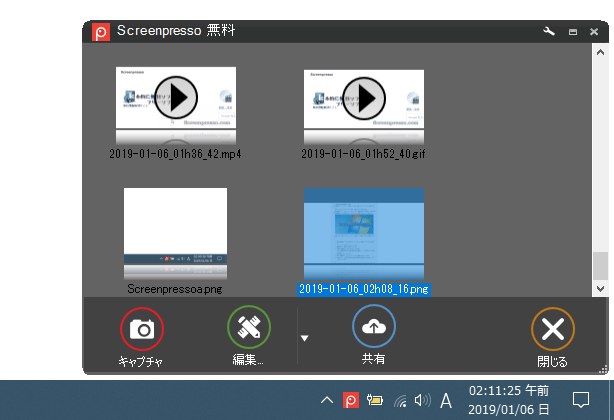Click the scrollbar down arrow
Screen dimensions: 614x420
(600, 289)
